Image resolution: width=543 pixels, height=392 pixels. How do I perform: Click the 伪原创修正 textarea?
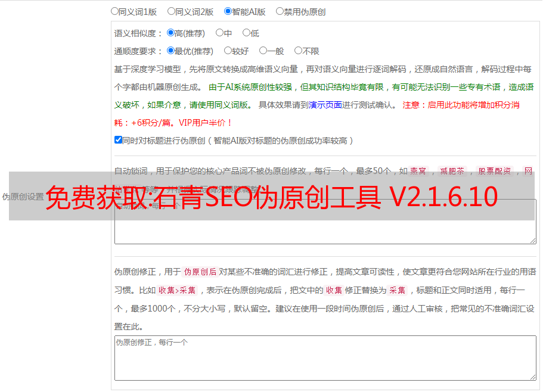(325, 358)
